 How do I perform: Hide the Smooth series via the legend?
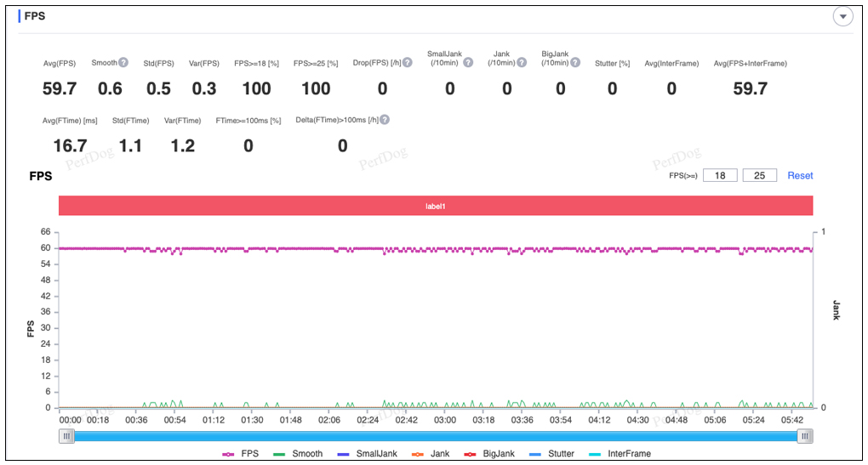pos(298,454)
